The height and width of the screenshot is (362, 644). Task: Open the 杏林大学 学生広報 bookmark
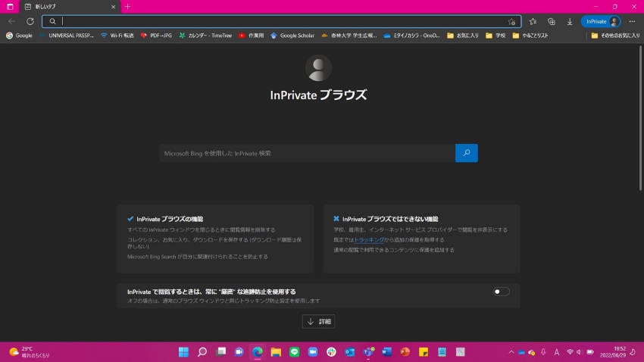click(x=349, y=36)
